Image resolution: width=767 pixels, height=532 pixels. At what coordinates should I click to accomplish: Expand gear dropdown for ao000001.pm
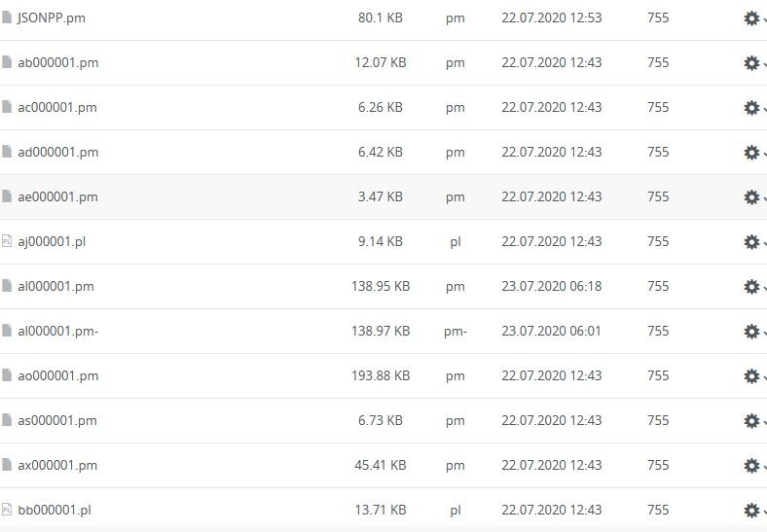coord(751,376)
